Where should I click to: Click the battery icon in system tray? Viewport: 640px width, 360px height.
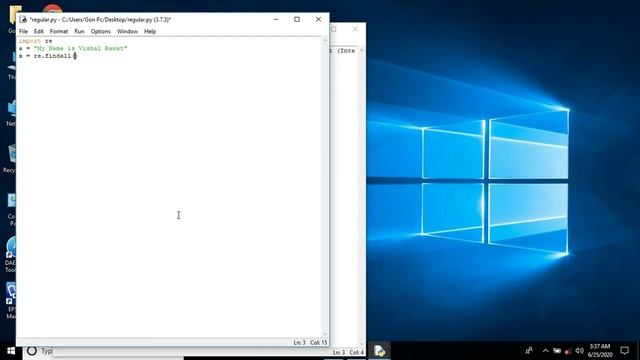point(557,351)
